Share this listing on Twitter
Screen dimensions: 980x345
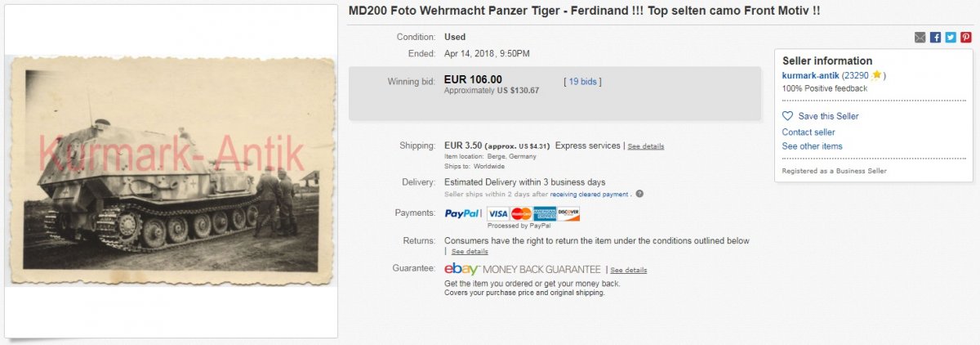click(951, 37)
